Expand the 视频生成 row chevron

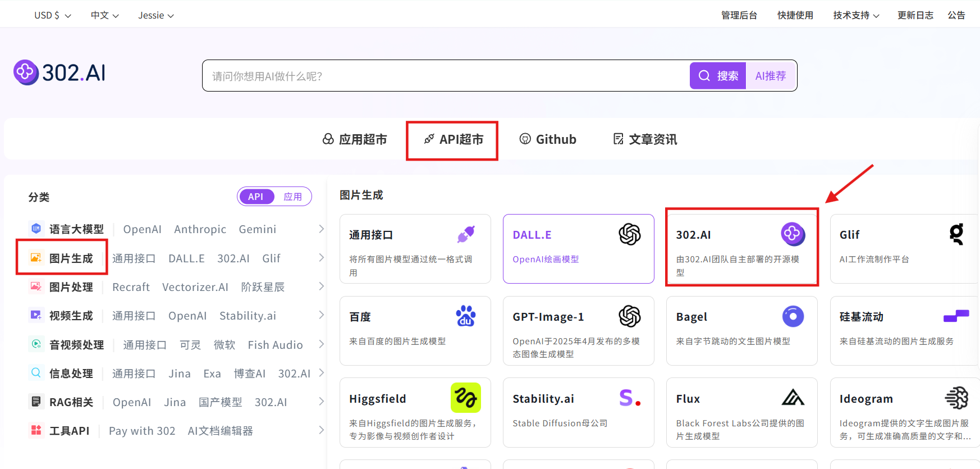(x=321, y=315)
